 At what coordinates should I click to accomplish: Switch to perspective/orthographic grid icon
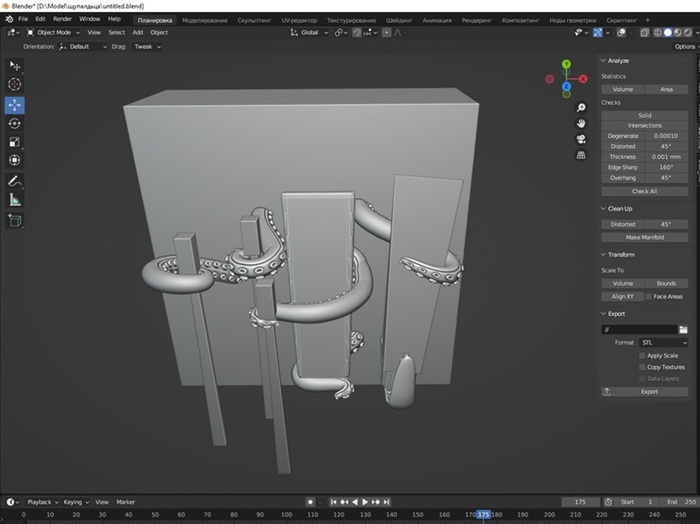coord(581,155)
